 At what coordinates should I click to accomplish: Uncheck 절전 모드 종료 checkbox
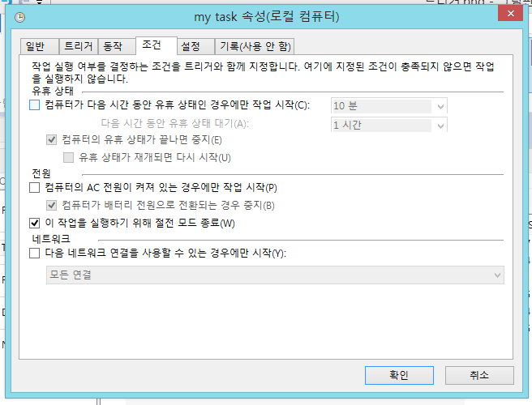(34, 223)
